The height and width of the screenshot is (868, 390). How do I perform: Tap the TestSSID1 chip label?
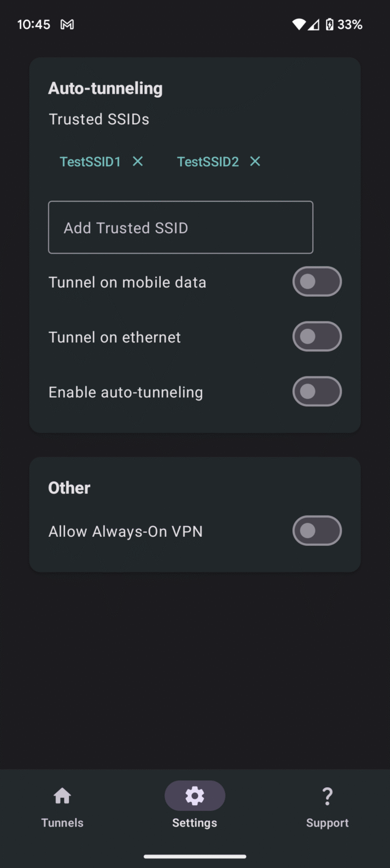pos(90,162)
